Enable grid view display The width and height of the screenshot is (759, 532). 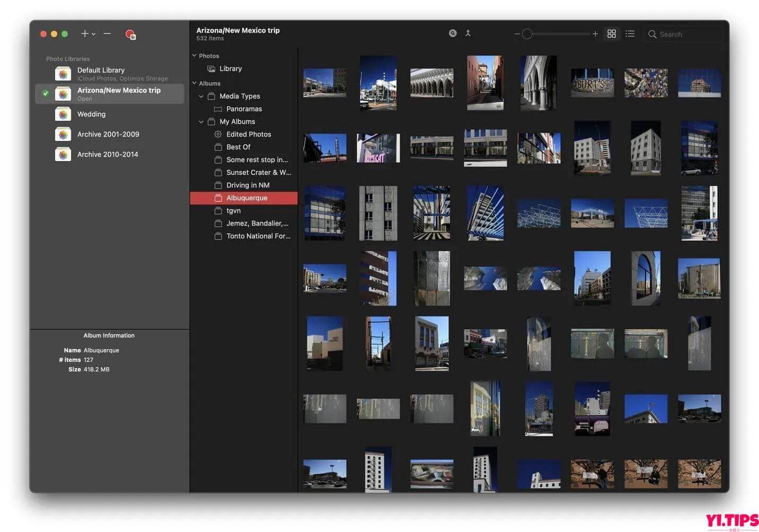click(611, 33)
